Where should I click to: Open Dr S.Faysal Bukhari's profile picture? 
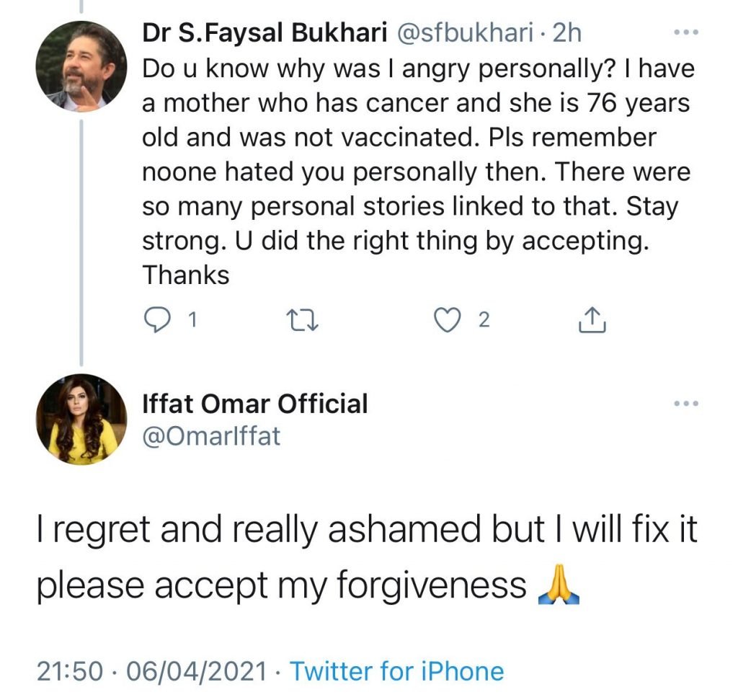coord(81,65)
